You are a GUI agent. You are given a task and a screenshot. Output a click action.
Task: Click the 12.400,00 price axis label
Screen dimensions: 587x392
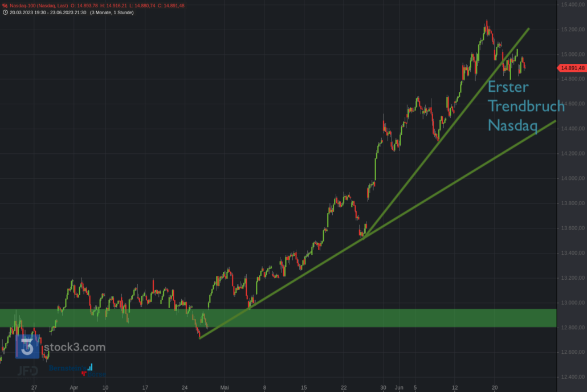coord(573,377)
